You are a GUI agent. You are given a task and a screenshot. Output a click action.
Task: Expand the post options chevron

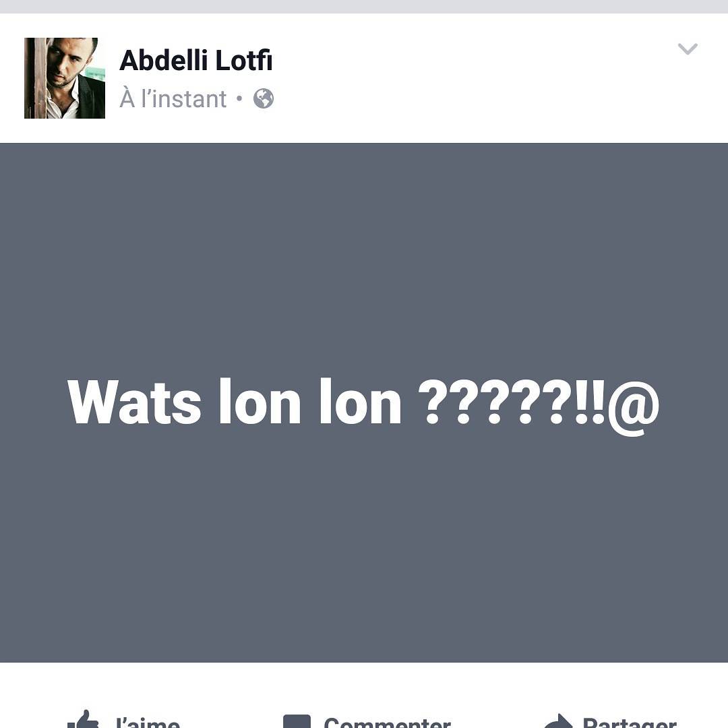[688, 49]
